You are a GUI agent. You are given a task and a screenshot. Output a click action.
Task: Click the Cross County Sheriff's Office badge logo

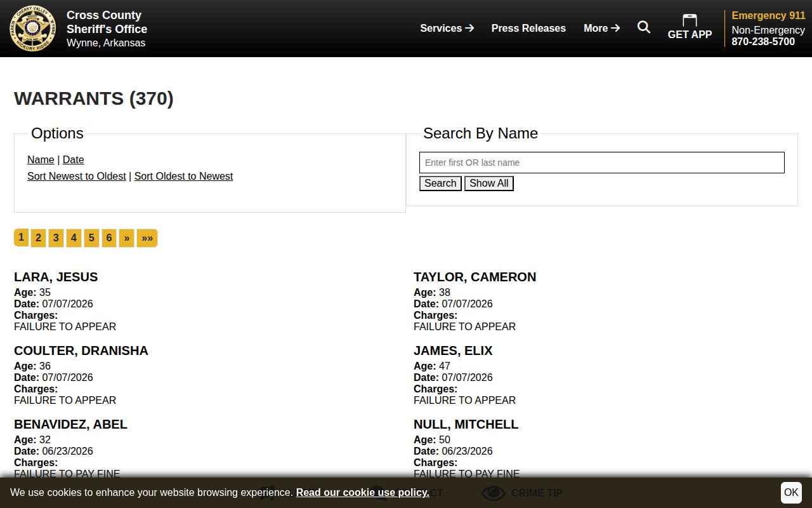(32, 29)
